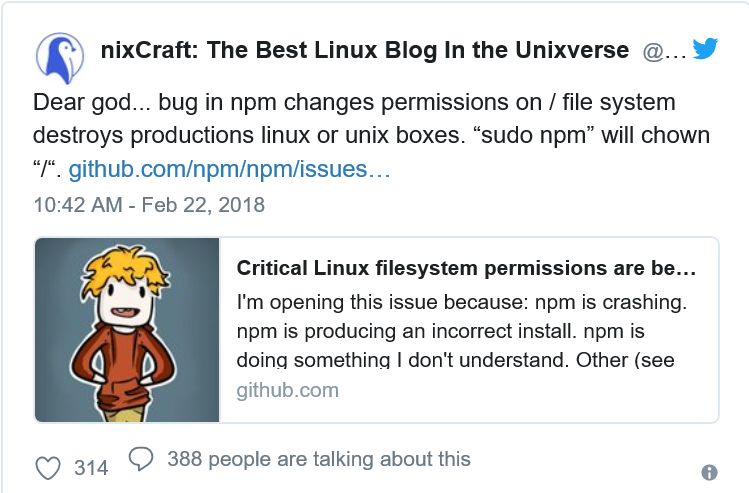
Task: Open "388 people are talking about this"
Action: [x=318, y=459]
